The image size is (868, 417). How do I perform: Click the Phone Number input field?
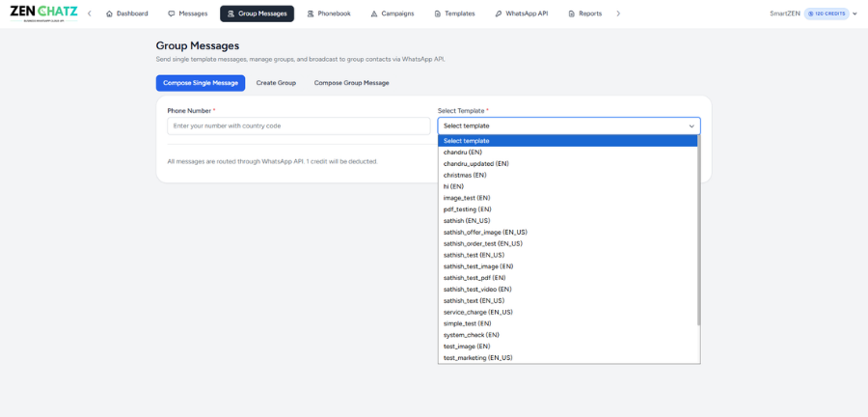pos(299,125)
